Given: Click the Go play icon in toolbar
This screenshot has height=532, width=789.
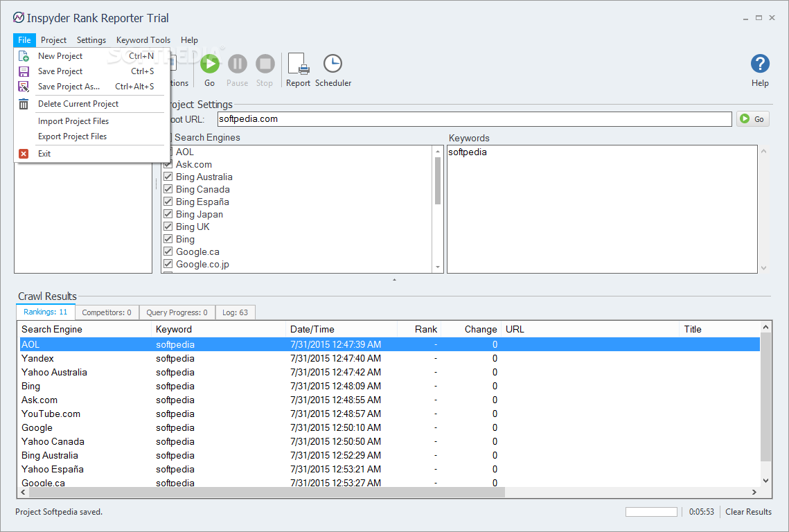Looking at the screenshot, I should tap(210, 64).
